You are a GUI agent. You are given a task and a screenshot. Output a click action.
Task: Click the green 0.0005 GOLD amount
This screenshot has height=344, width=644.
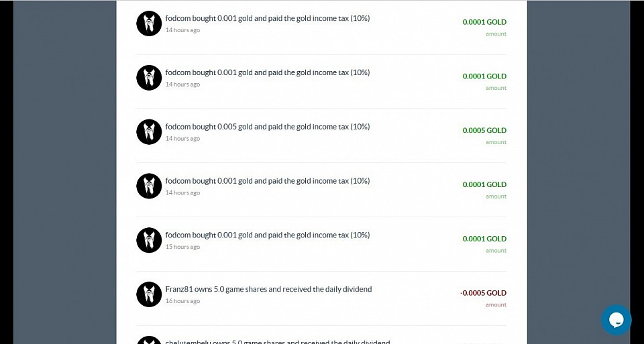[x=484, y=130]
